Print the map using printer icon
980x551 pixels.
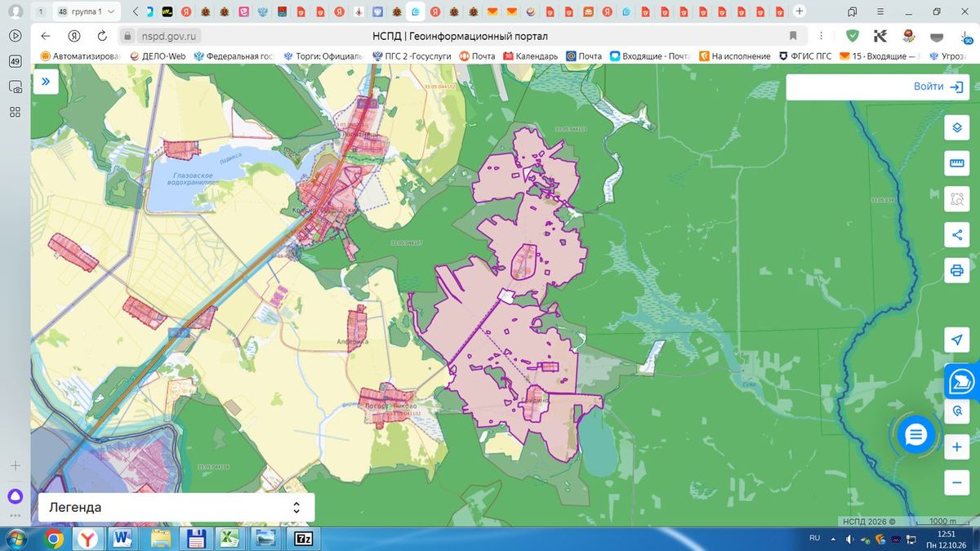tap(957, 270)
